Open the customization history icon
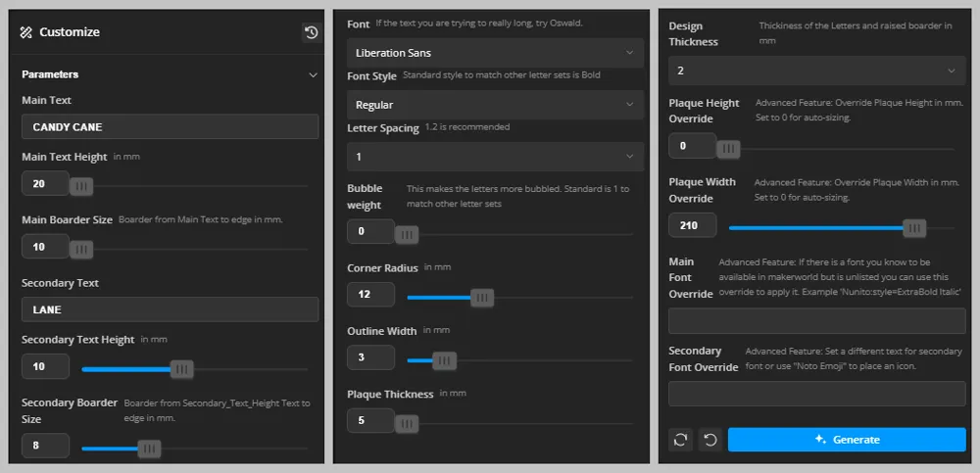This screenshot has width=980, height=473. (311, 32)
